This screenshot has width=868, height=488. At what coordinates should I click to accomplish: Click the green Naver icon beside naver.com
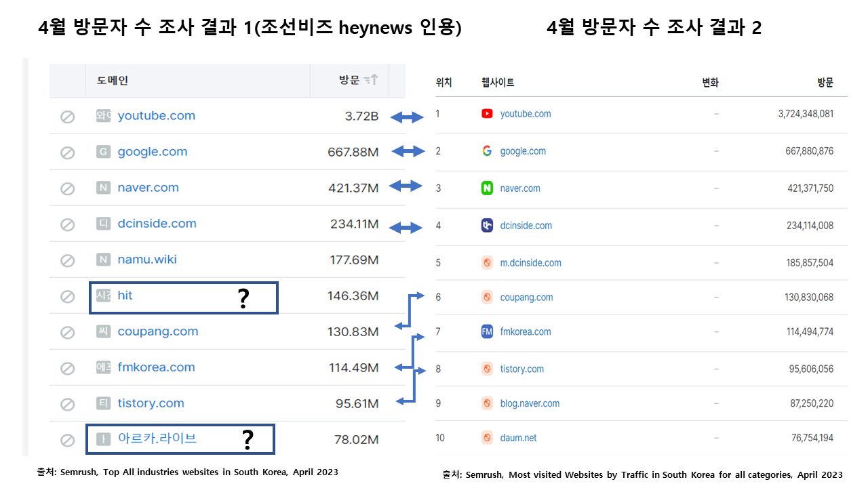[486, 188]
